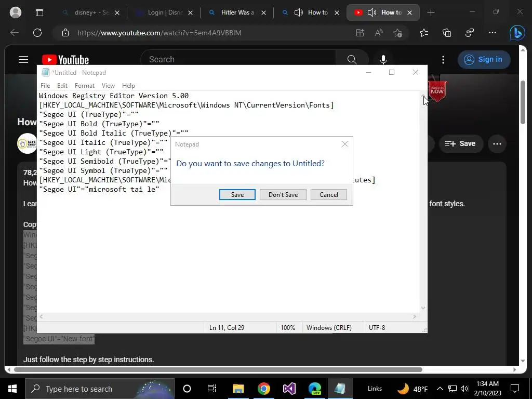Click the Subscribe Now red badge
The height and width of the screenshot is (399, 532).
(437, 91)
